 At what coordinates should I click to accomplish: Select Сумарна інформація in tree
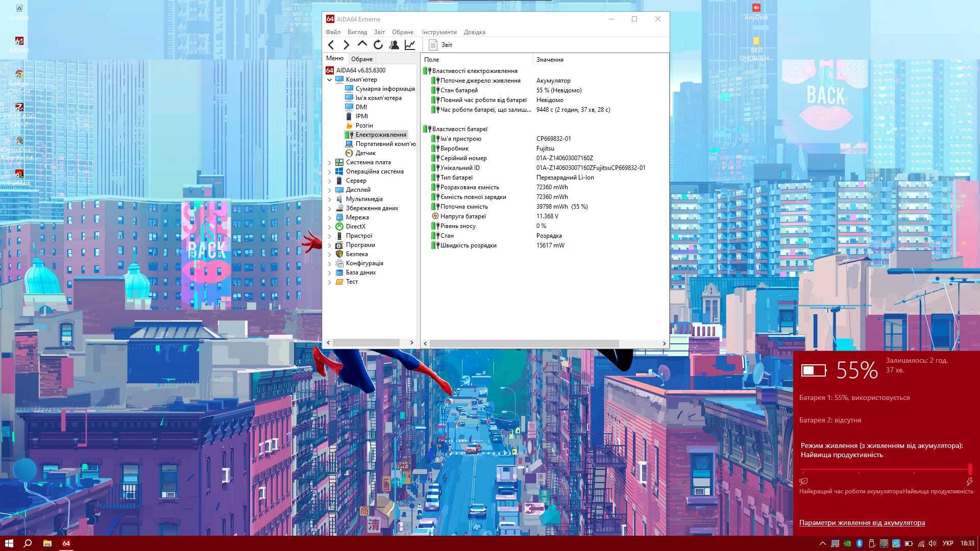380,89
